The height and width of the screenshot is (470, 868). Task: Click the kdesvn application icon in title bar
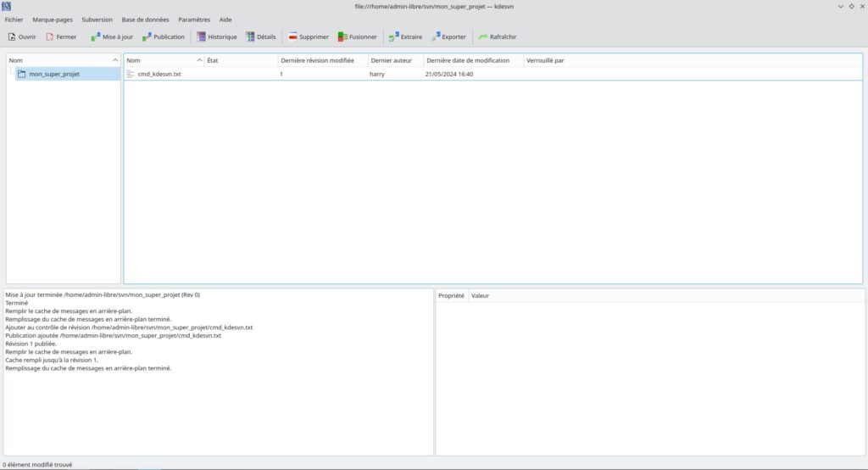(6, 6)
